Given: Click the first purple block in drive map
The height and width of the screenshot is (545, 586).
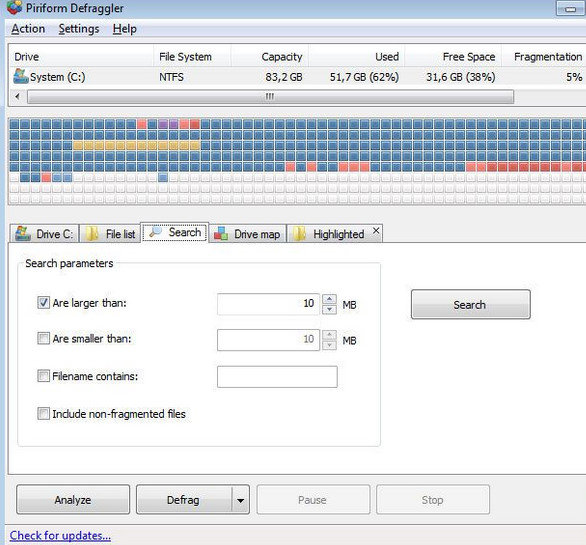Looking at the screenshot, I should [163, 124].
